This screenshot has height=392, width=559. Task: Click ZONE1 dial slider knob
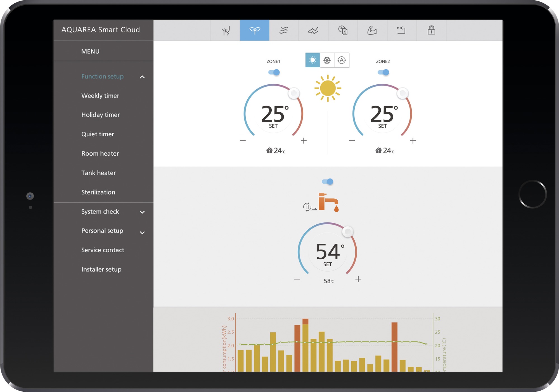point(294,93)
